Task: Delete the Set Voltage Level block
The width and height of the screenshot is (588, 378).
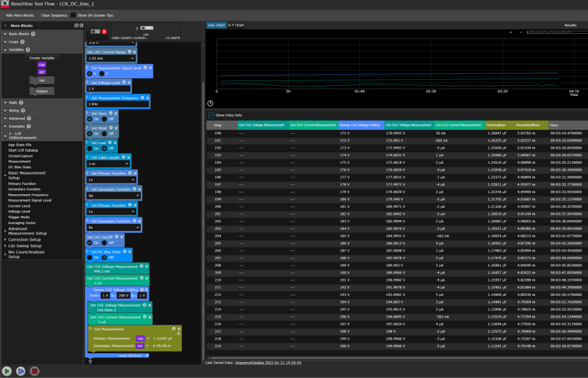Action: click(128, 82)
